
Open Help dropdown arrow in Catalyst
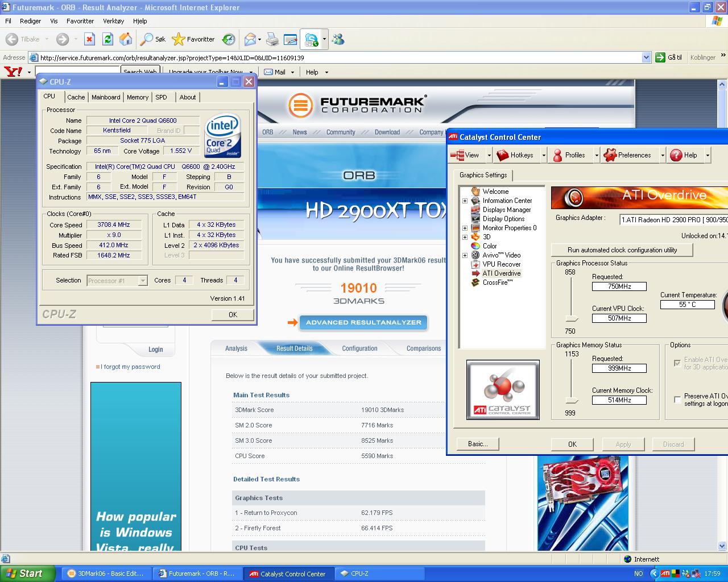point(708,155)
